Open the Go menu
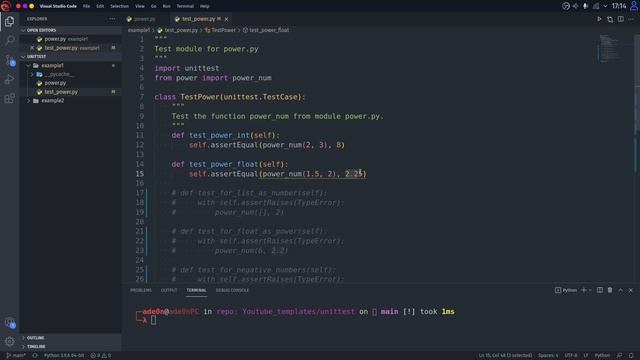Viewport: 640px width, 360px height. tap(153, 6)
